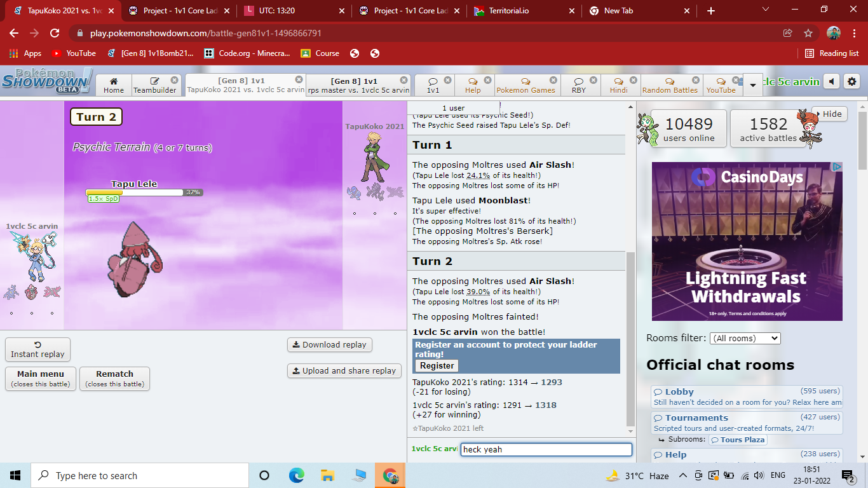Open the Rooms filter dropdown

tap(745, 338)
